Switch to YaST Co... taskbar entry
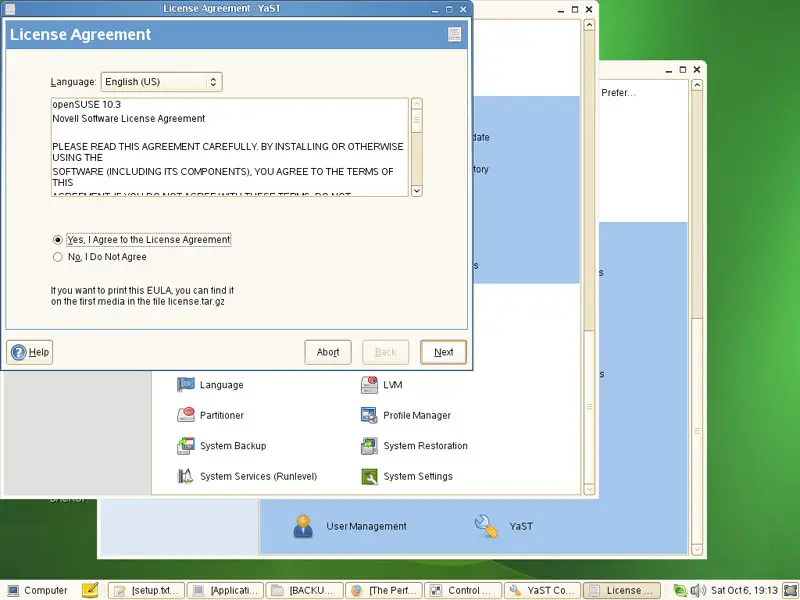This screenshot has width=800, height=600. [542, 590]
